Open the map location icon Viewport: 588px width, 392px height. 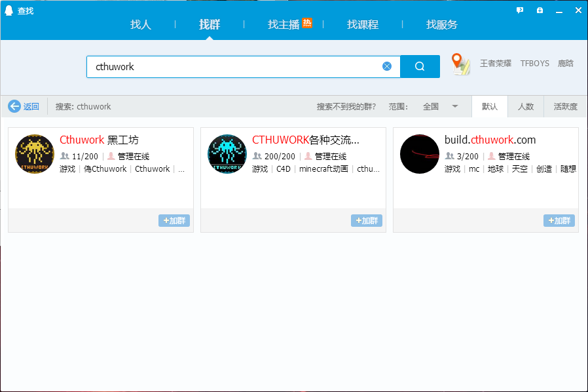(x=461, y=64)
